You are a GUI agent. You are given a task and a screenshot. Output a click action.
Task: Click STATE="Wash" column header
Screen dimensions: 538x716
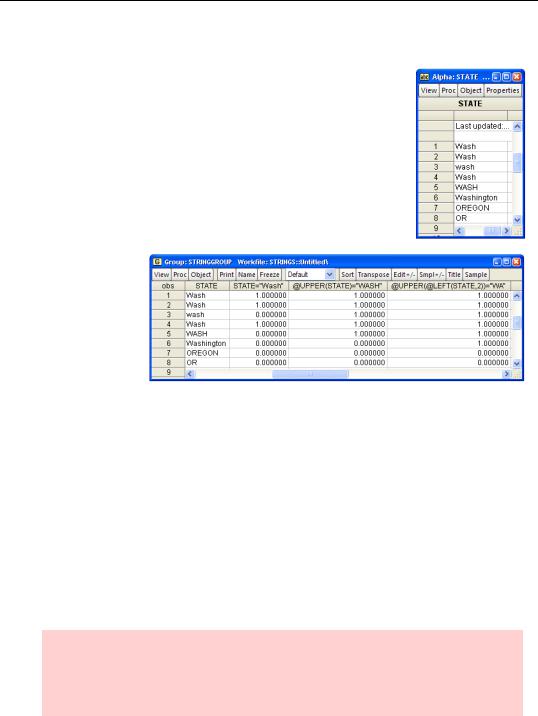tap(258, 286)
